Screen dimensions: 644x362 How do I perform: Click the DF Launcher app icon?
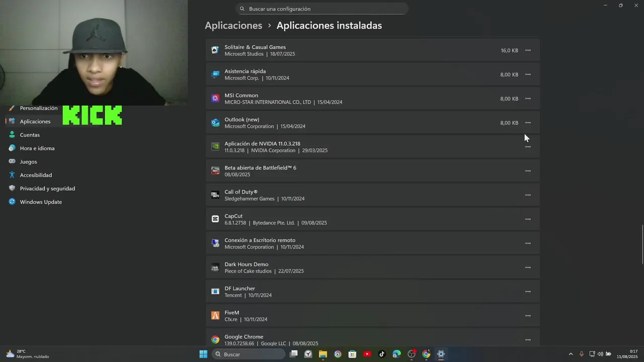point(215,292)
